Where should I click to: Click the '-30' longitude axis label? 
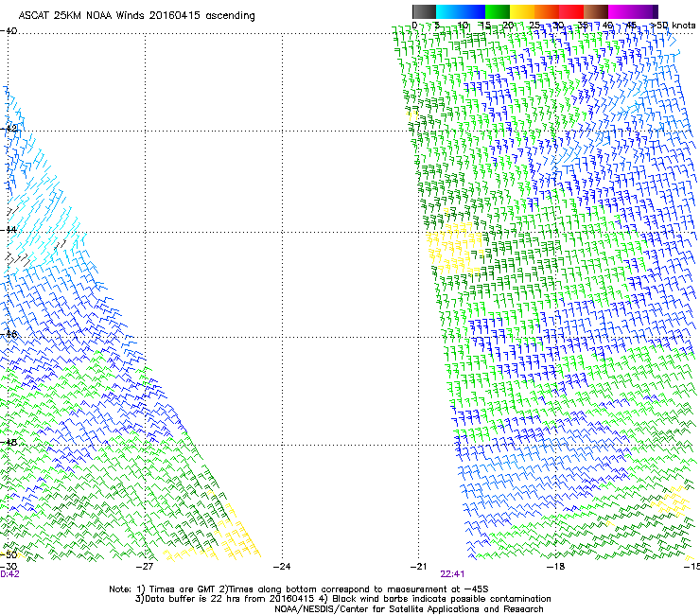[9, 567]
